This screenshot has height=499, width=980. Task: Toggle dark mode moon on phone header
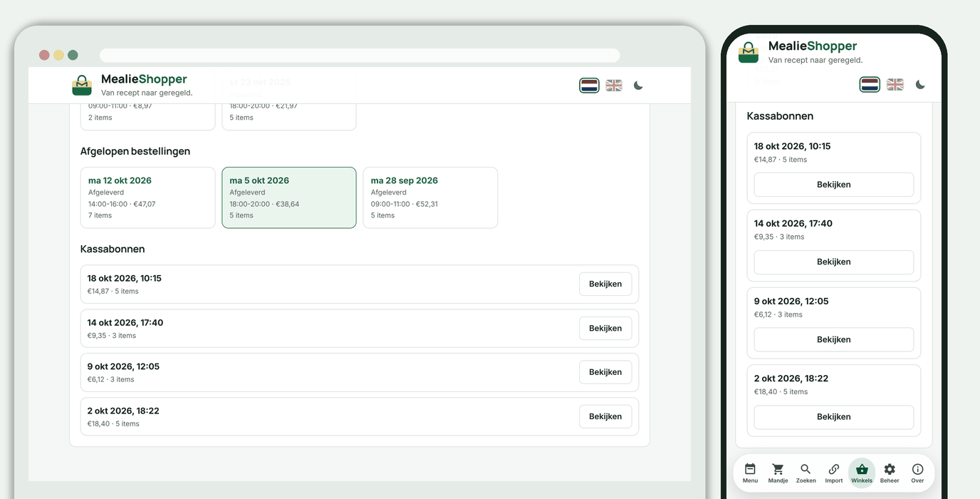pos(920,85)
